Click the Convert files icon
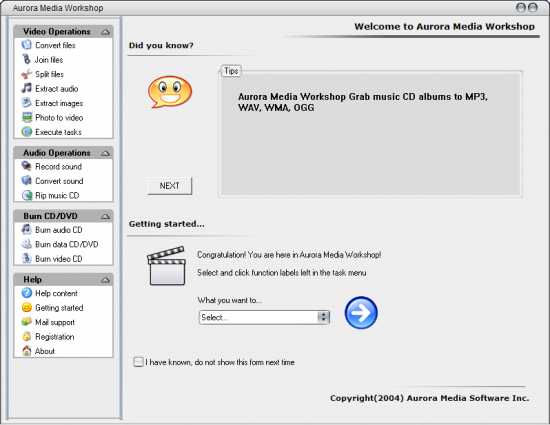The height and width of the screenshot is (425, 550). (x=26, y=45)
